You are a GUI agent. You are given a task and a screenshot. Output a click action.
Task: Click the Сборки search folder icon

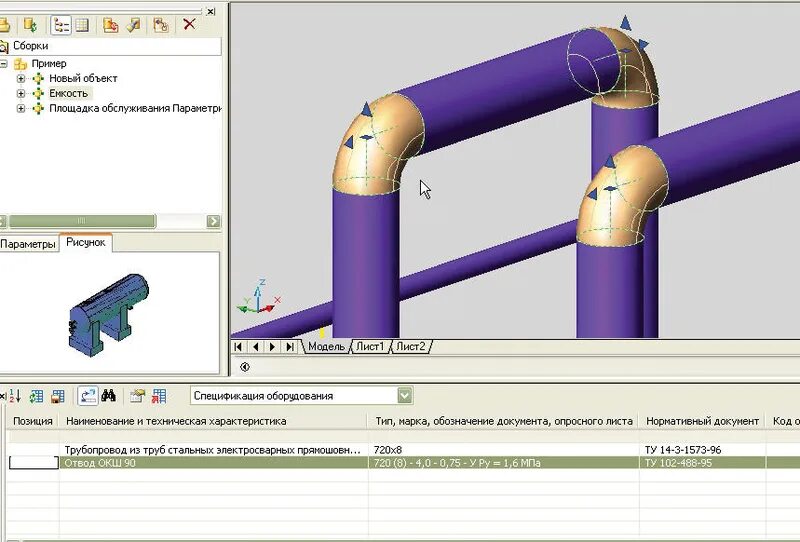pos(4,46)
